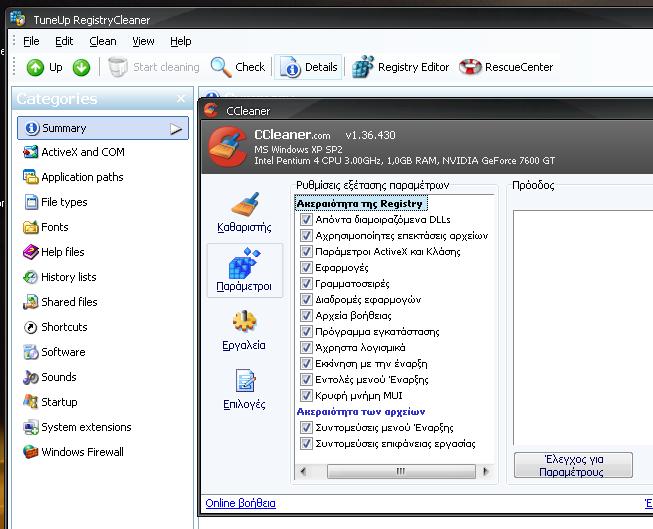This screenshot has height=529, width=653.
Task: Select the ActiveX and COM category
Action: tap(74, 152)
